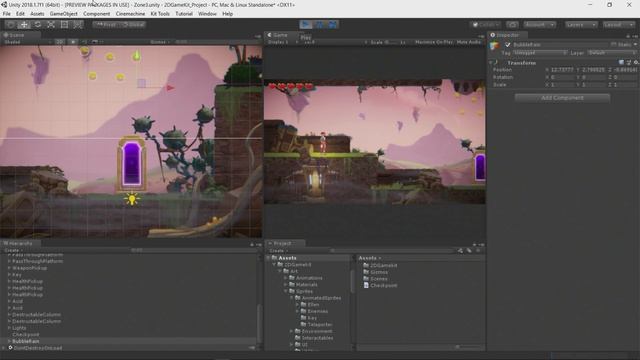Expand the Animations folder in Project
Viewport: 640px width, 360px height.
coord(285,278)
